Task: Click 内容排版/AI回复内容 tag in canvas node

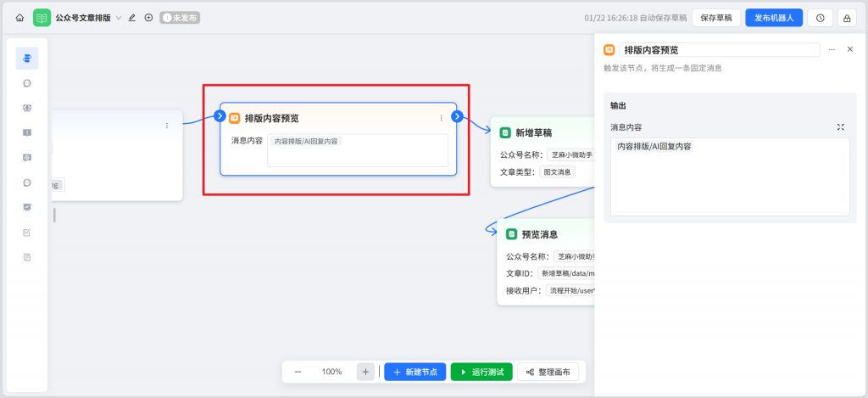Action: tap(306, 142)
